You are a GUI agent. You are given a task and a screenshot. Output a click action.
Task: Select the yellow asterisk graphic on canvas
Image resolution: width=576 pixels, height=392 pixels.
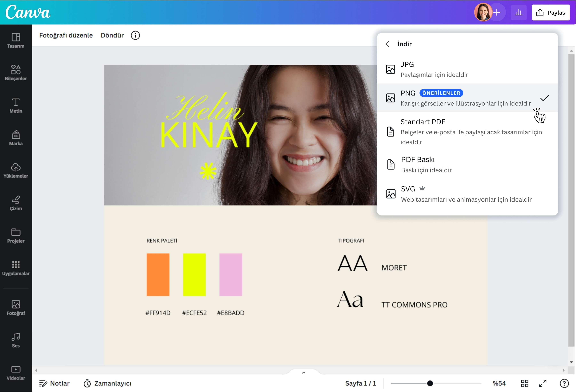208,171
